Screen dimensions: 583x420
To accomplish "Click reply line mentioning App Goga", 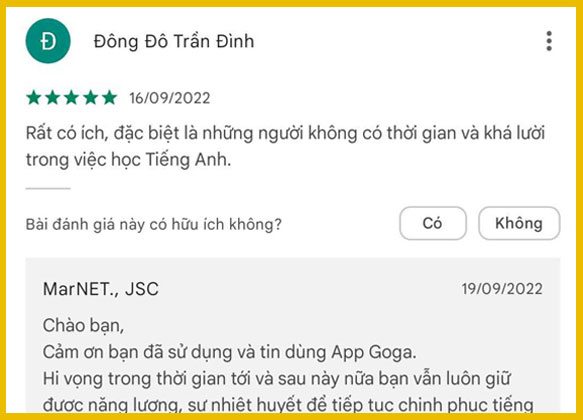I will pos(229,352).
